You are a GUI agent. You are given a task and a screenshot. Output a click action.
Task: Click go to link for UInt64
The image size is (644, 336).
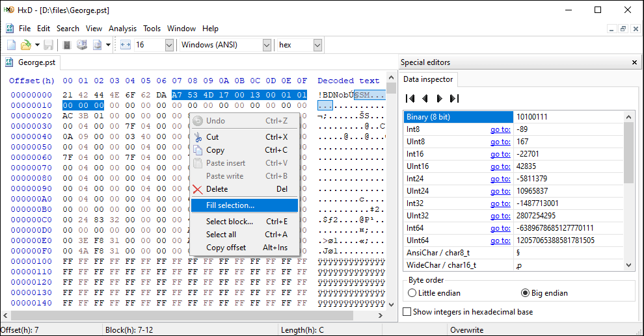[500, 240]
